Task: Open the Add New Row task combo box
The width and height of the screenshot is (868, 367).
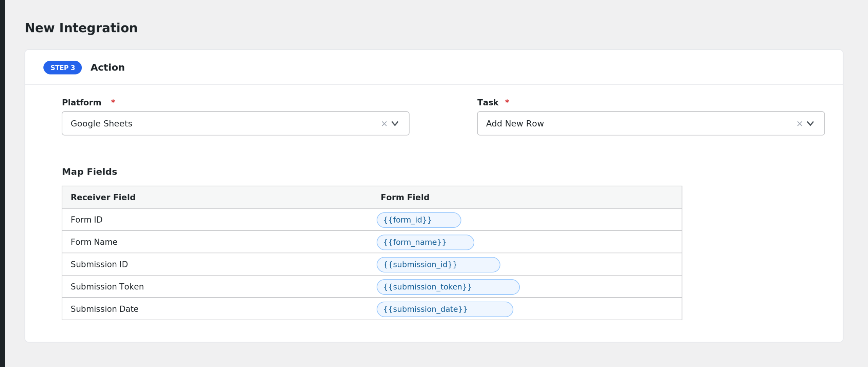Action: click(651, 123)
